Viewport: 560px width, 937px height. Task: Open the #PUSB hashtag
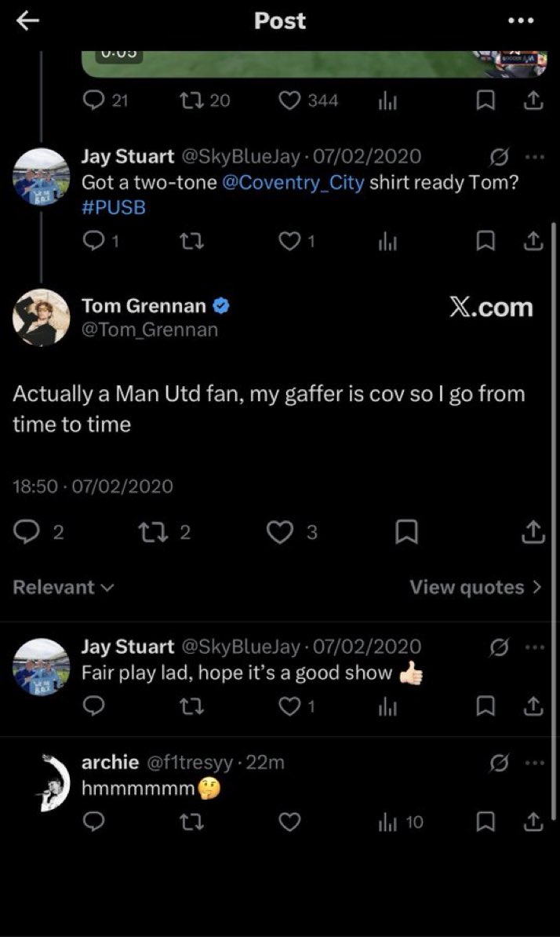coord(114,208)
